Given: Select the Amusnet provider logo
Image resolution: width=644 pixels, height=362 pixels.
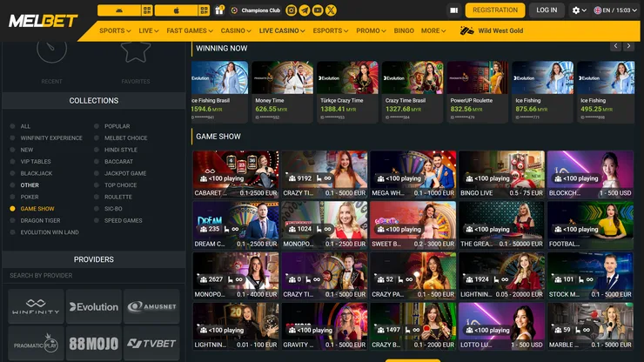Looking at the screenshot, I should [x=151, y=306].
